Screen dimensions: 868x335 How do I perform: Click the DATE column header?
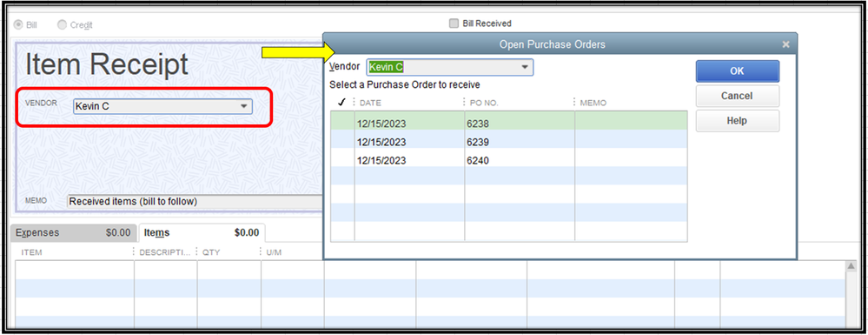click(x=370, y=104)
